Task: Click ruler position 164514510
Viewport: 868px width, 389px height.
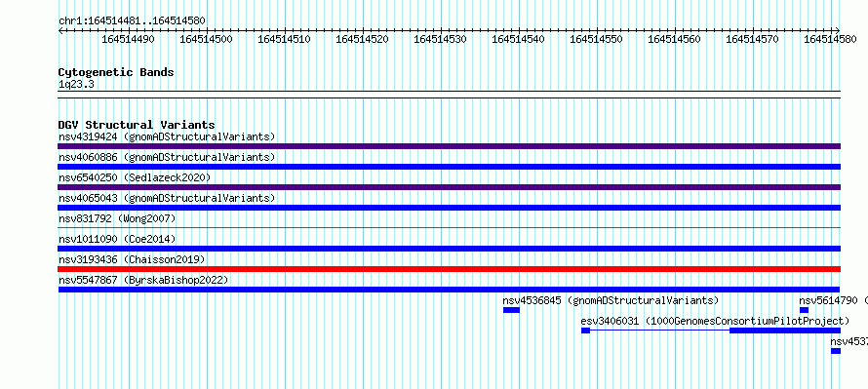Action: 285,39
